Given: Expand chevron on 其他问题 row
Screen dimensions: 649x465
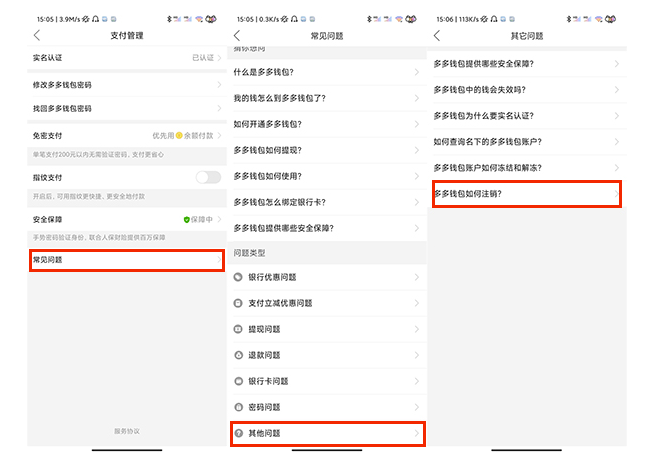Looking at the screenshot, I should pos(417,434).
